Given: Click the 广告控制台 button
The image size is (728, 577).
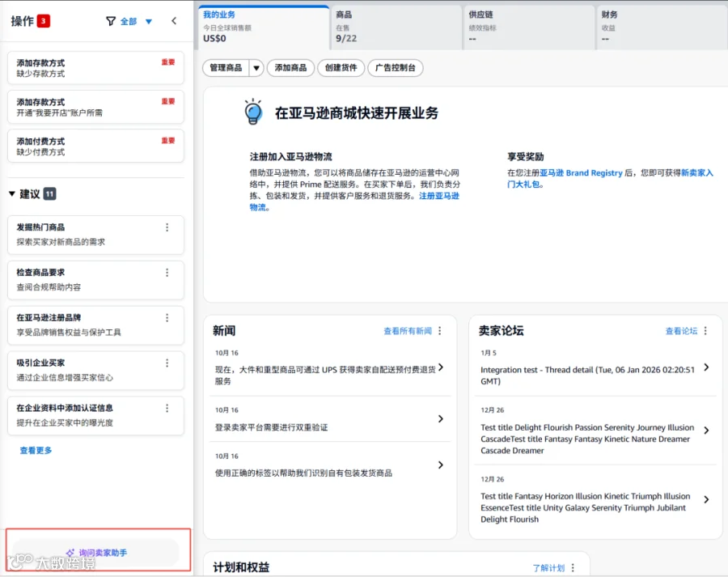Looking at the screenshot, I should [395, 68].
